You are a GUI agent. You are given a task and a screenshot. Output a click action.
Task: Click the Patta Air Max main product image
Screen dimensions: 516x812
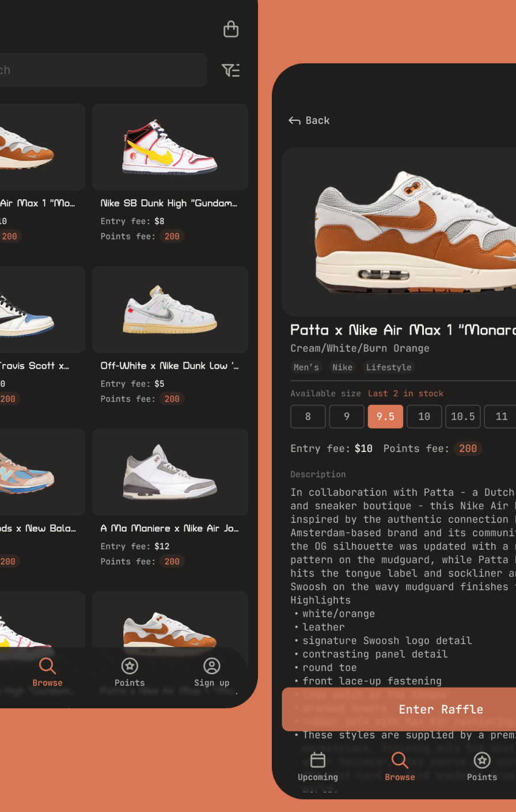point(399,232)
